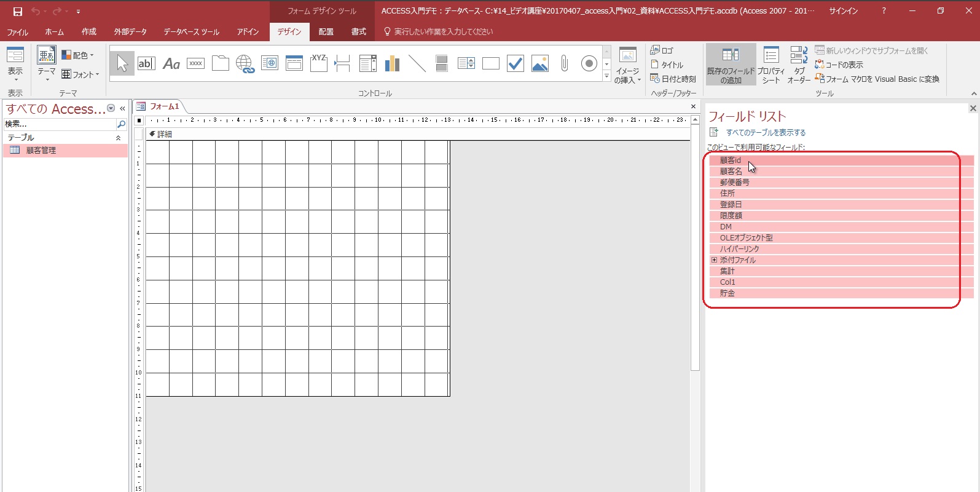Image resolution: width=980 pixels, height=492 pixels.
Task: Switch to the 作成 tab
Action: point(89,32)
